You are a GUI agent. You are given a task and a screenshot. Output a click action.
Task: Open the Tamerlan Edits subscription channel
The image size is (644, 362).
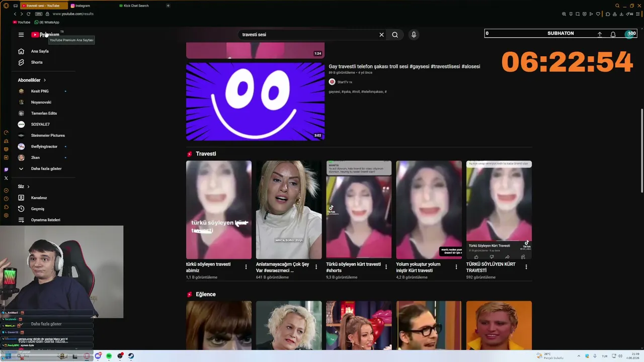[x=45, y=113]
